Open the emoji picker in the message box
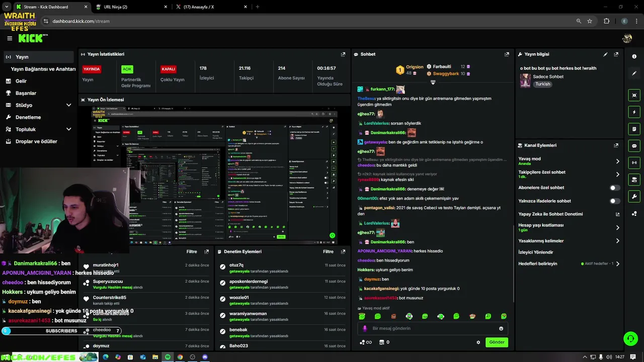Image resolution: width=644 pixels, height=362 pixels. click(x=501, y=328)
